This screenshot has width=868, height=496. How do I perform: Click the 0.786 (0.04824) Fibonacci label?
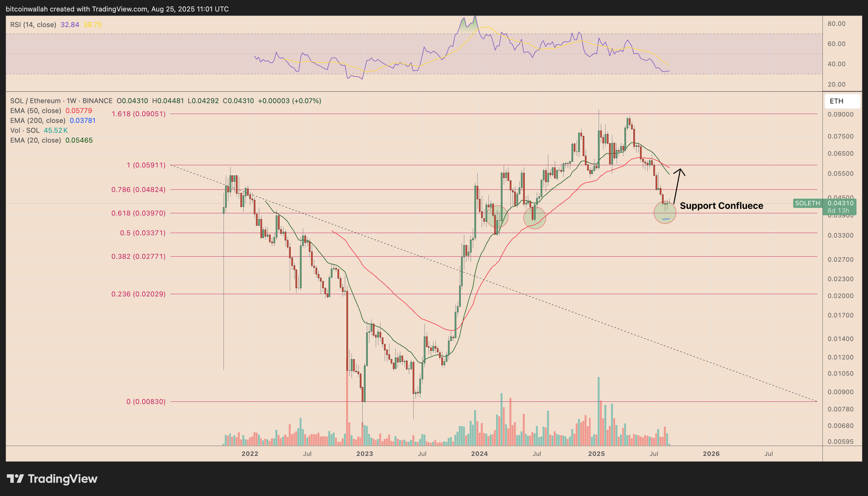(x=139, y=190)
